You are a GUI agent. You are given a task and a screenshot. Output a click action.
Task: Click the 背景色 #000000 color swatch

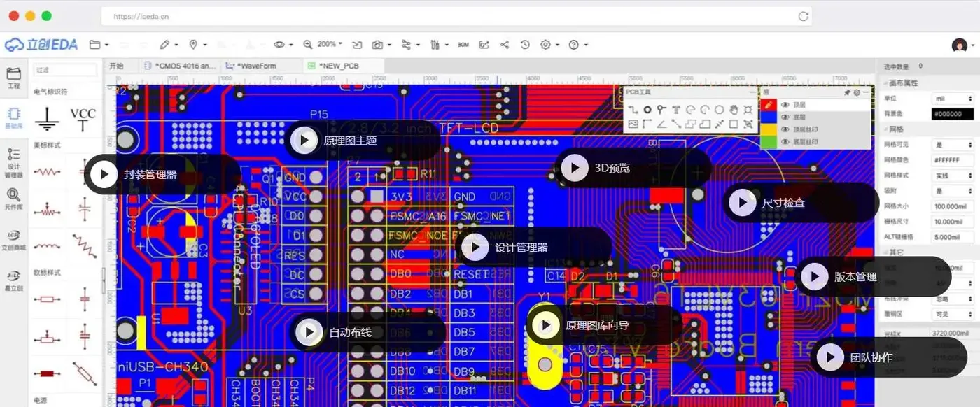[953, 114]
